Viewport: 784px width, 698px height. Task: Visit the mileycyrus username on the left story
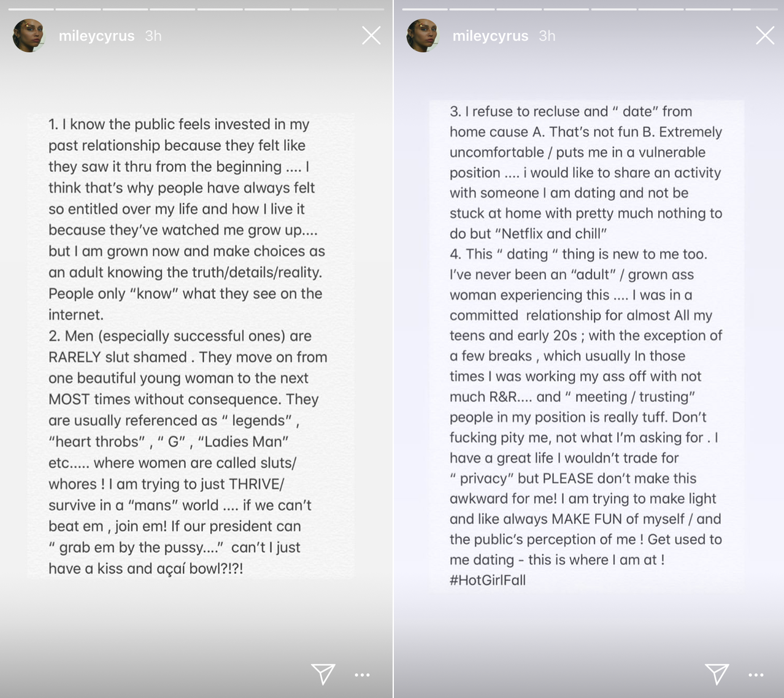pyautogui.click(x=96, y=36)
